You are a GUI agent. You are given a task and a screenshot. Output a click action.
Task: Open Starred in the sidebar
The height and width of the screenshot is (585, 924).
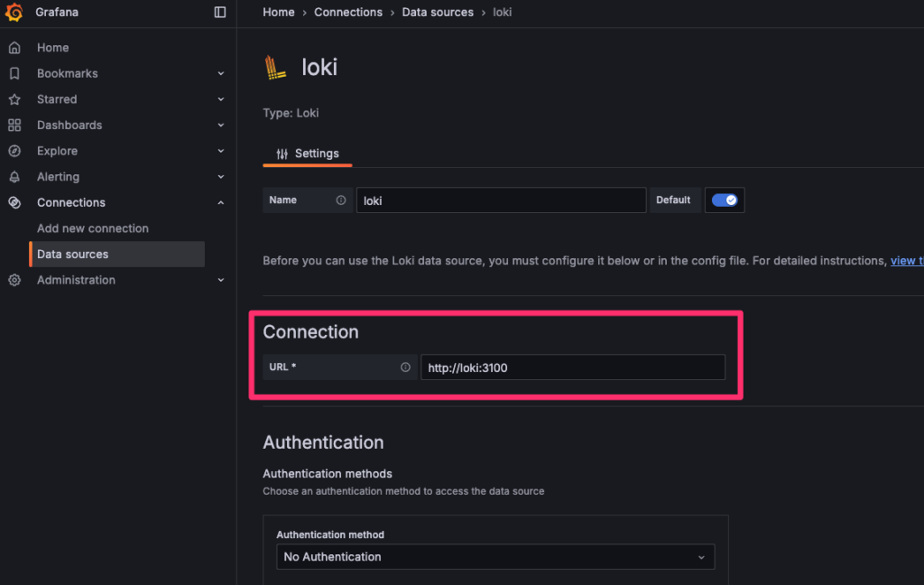click(57, 99)
